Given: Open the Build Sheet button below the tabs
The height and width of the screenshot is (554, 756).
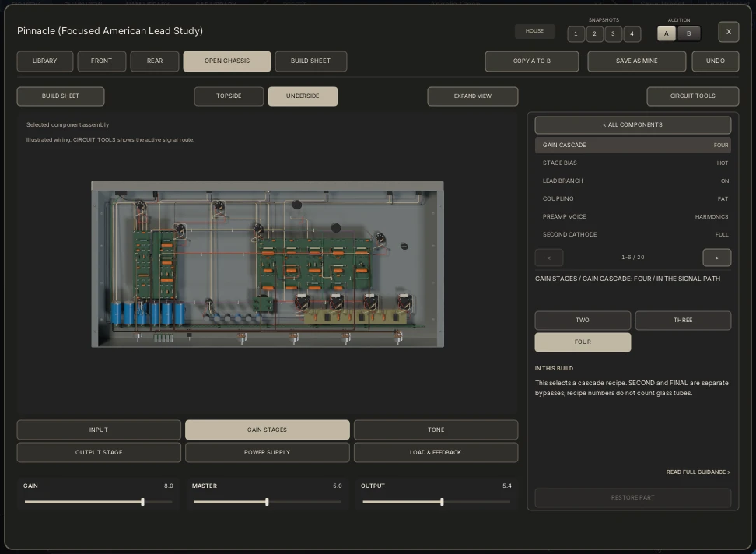Looking at the screenshot, I should pyautogui.click(x=60, y=96).
